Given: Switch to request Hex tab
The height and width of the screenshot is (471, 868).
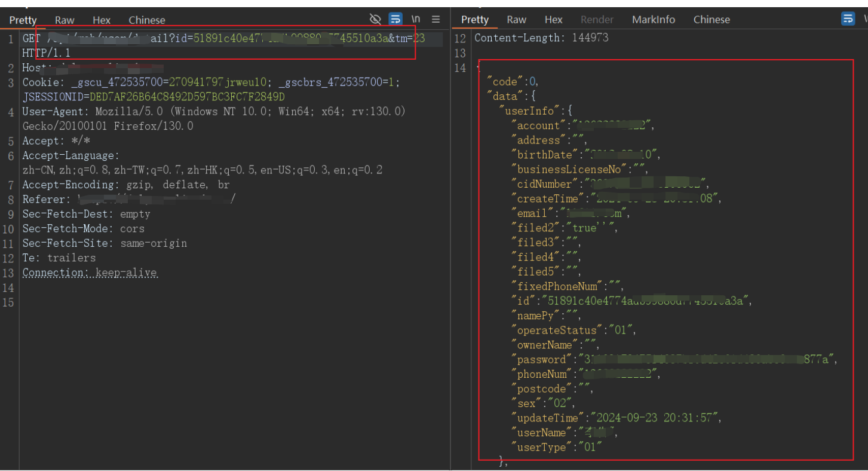Looking at the screenshot, I should pyautogui.click(x=102, y=20).
